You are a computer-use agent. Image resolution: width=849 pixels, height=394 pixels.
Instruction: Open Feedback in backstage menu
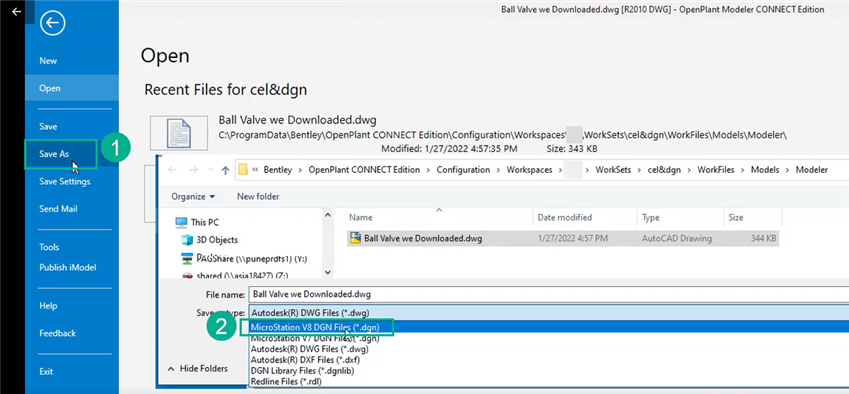57,333
